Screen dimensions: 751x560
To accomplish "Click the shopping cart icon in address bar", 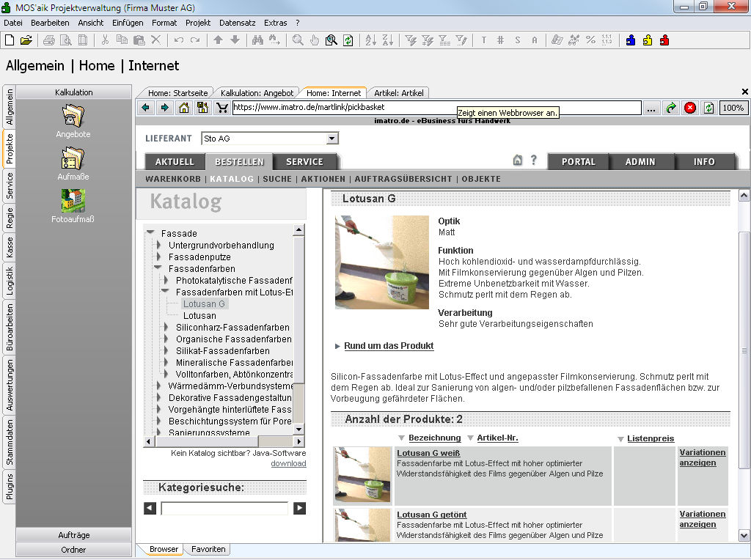I will pos(221,108).
